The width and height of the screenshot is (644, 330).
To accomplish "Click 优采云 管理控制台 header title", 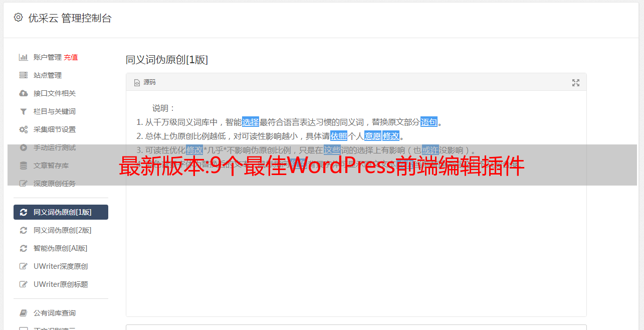I will point(70,18).
